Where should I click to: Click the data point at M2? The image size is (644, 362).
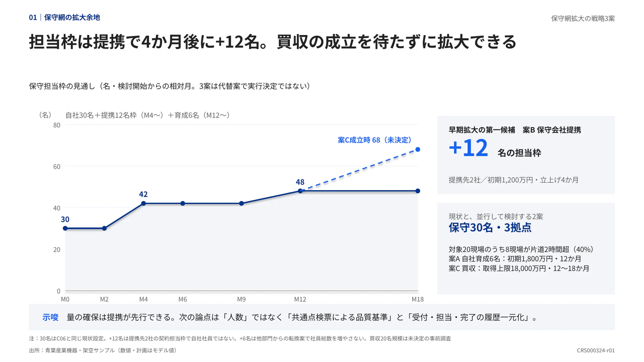pyautogui.click(x=104, y=228)
